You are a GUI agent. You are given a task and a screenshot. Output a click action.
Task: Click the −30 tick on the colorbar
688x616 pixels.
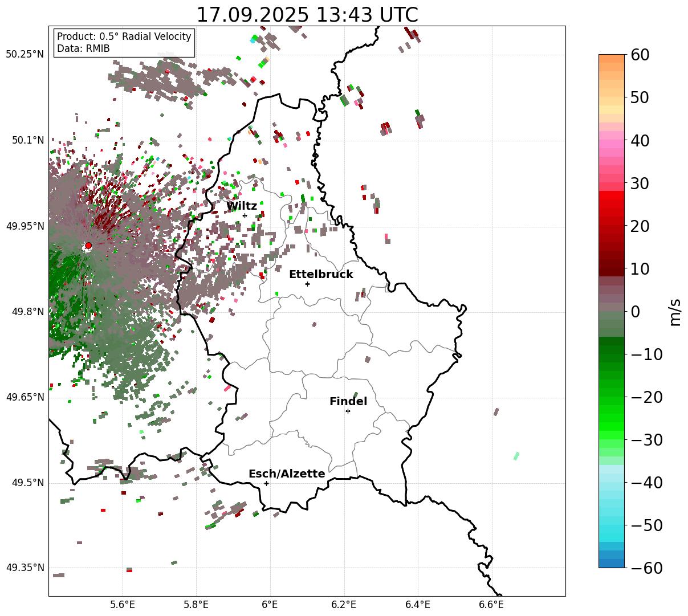pyautogui.click(x=646, y=439)
